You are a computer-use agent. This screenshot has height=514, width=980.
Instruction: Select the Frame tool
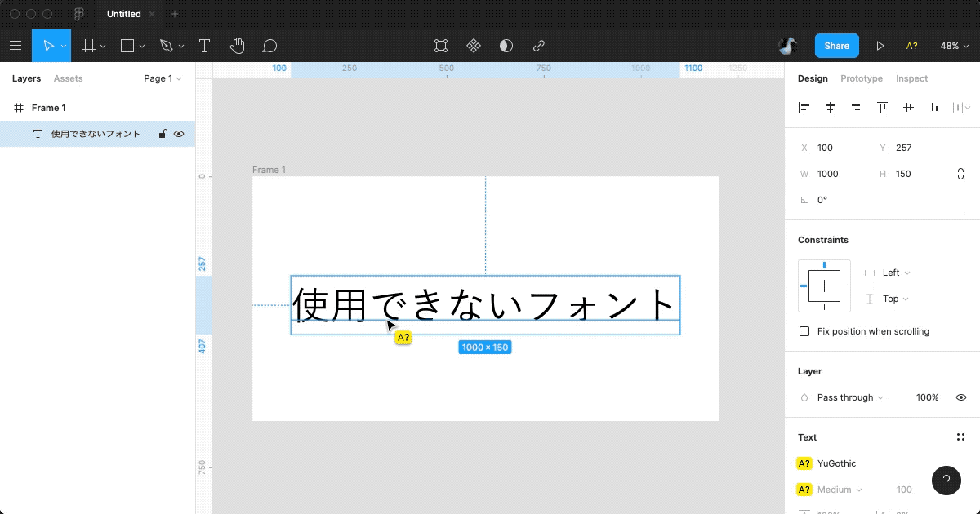tap(88, 46)
